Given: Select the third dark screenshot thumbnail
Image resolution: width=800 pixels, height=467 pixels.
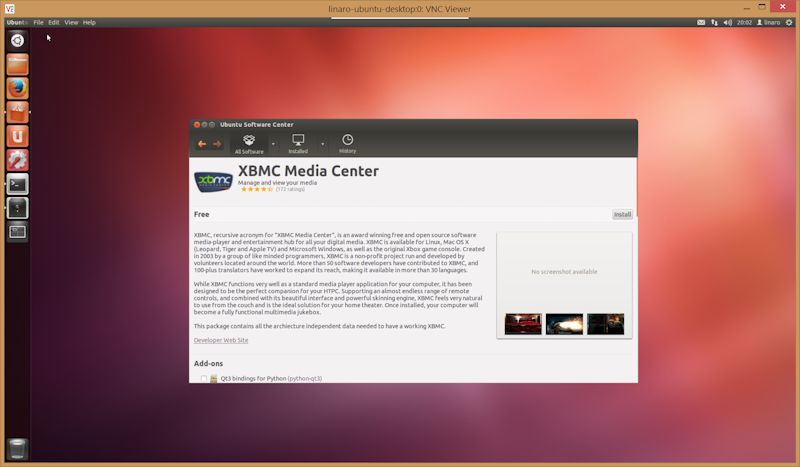Looking at the screenshot, I should coord(605,324).
